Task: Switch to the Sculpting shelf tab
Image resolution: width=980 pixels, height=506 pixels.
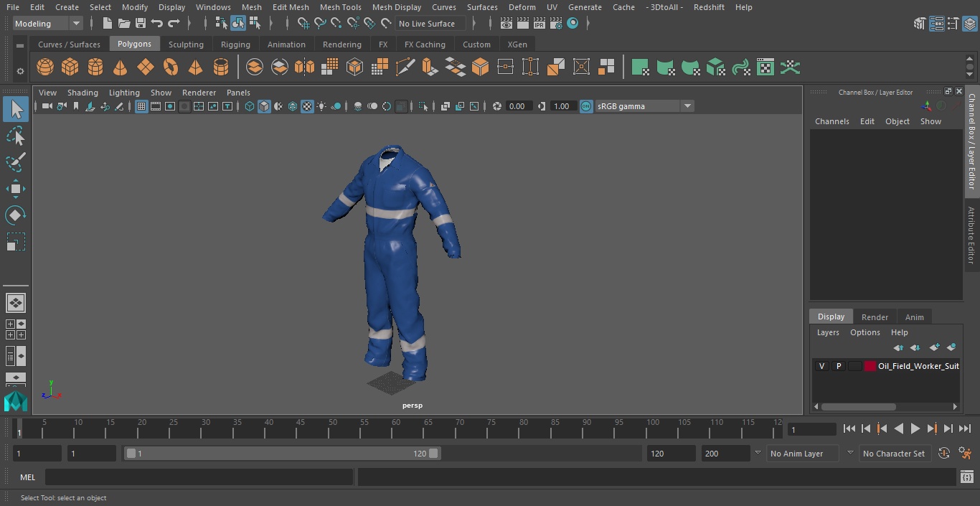Action: (x=186, y=44)
